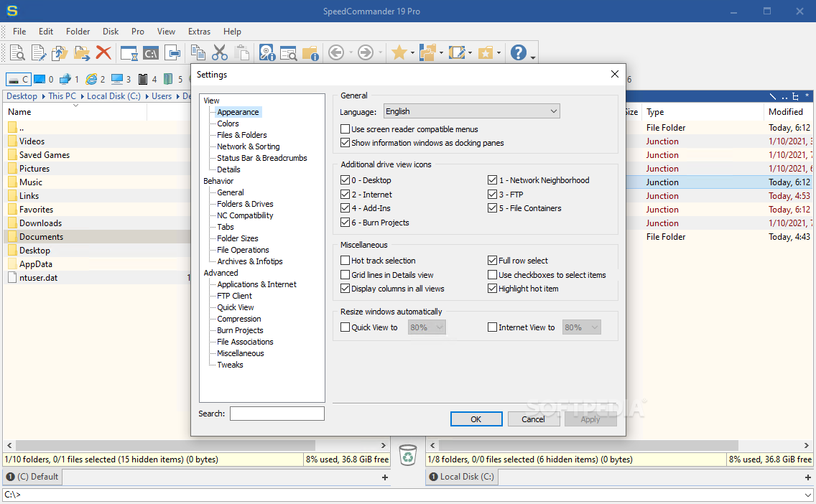Click the Edit file (pencil document) toolbar icon

(x=39, y=52)
